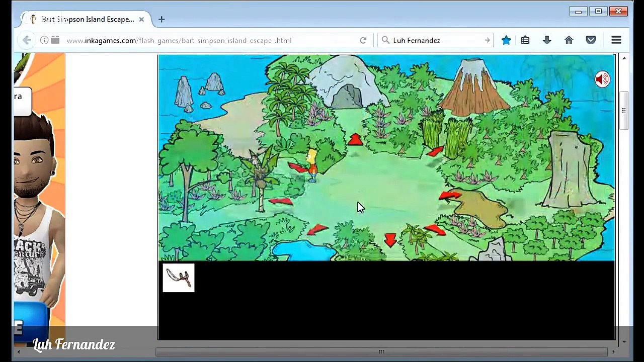Maximize the browser window
644x362 pixels.
(x=599, y=11)
